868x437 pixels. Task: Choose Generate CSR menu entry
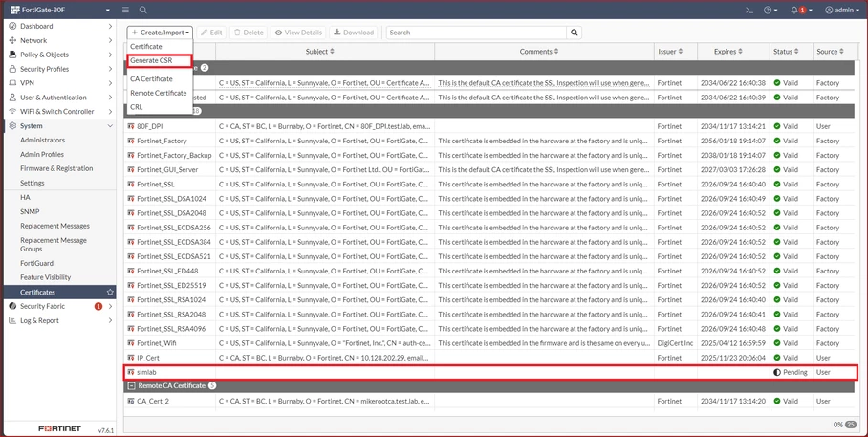point(160,60)
